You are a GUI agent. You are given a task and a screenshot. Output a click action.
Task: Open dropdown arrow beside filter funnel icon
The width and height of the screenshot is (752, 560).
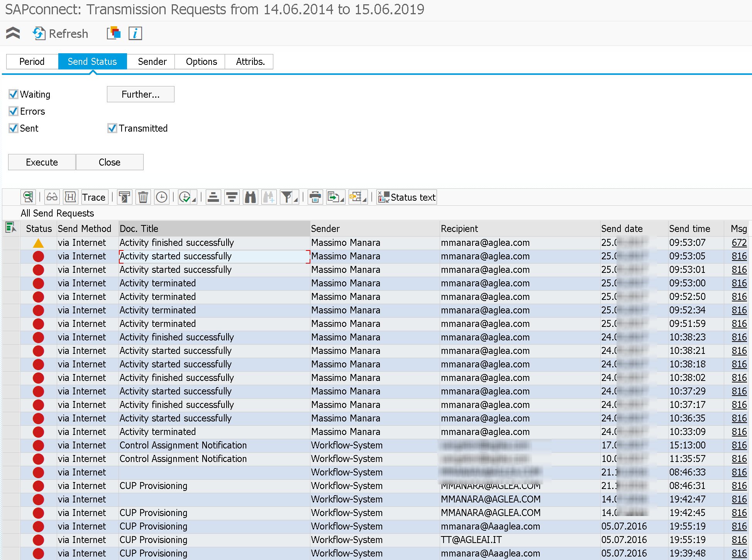click(296, 199)
